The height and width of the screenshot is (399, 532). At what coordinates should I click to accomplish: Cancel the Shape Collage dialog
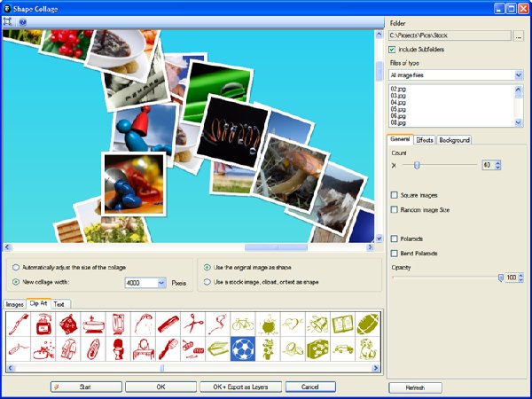click(x=310, y=387)
